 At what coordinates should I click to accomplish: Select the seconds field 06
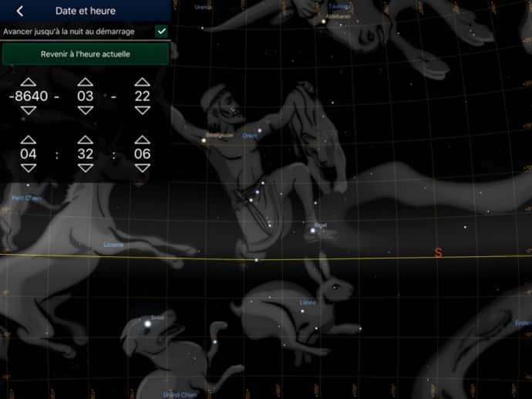(x=142, y=154)
